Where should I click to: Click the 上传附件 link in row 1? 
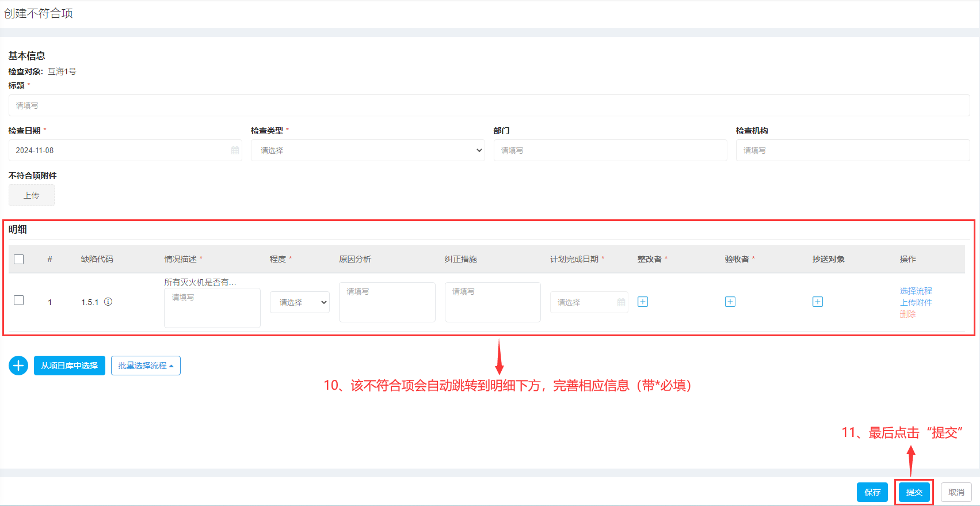916,302
